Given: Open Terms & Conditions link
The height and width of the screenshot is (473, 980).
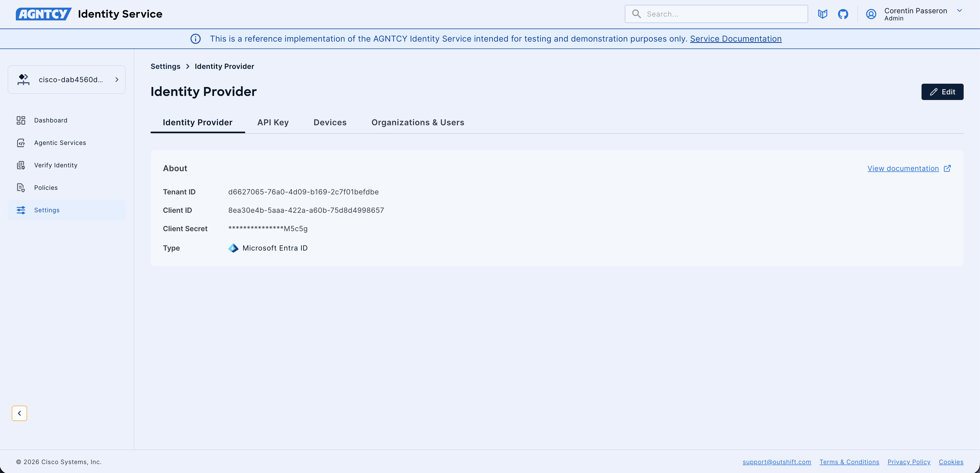Looking at the screenshot, I should [849, 462].
